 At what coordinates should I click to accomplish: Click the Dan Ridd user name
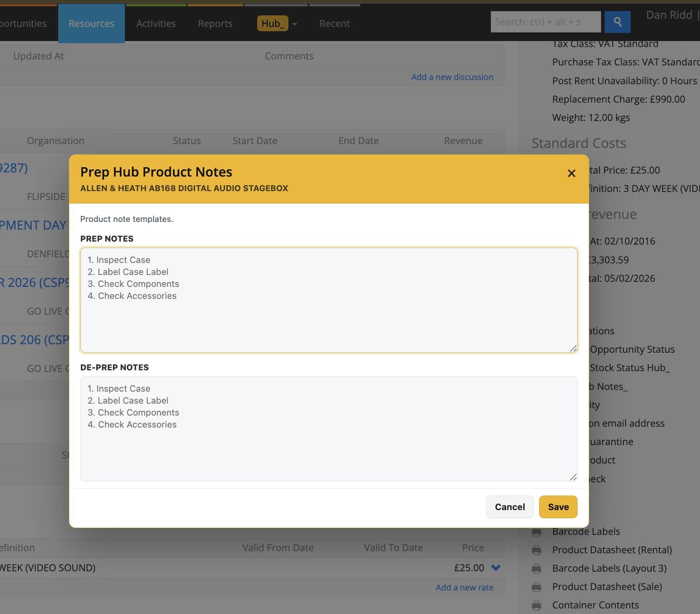click(669, 15)
